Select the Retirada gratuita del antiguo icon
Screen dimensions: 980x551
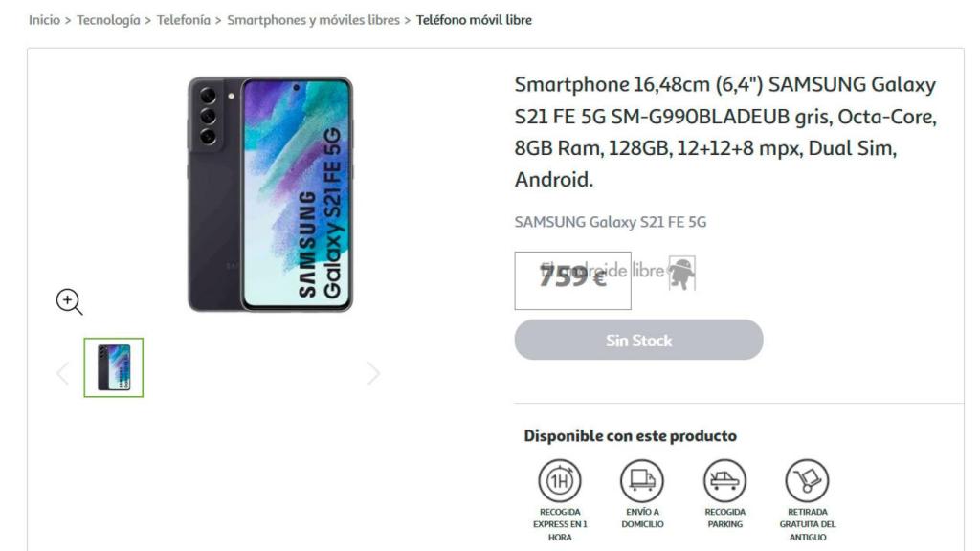tap(807, 480)
